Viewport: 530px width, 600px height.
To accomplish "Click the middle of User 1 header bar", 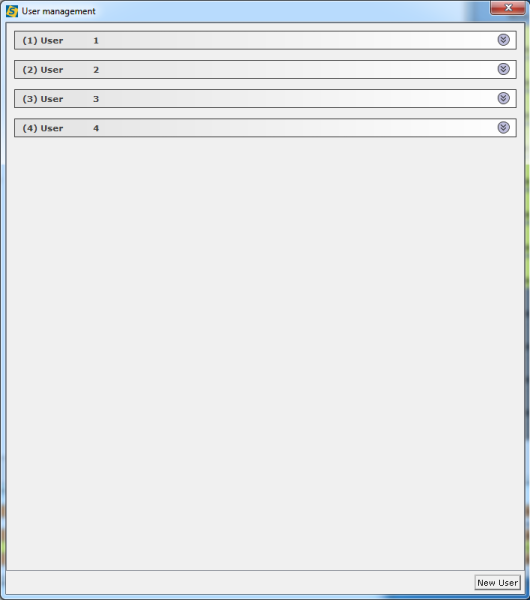I will pyautogui.click(x=265, y=40).
